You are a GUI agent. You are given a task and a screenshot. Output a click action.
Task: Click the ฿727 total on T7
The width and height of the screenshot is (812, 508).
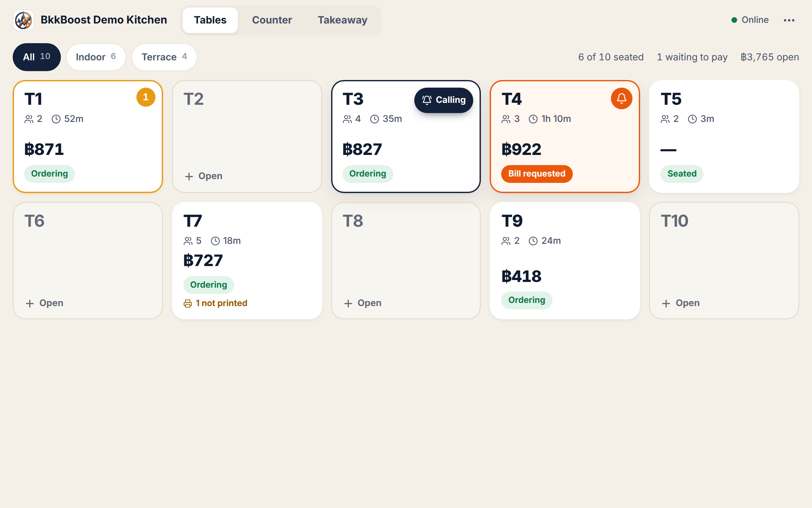(x=203, y=260)
